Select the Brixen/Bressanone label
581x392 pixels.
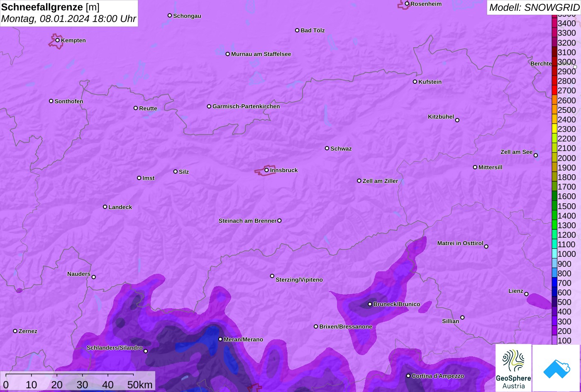[x=346, y=326]
